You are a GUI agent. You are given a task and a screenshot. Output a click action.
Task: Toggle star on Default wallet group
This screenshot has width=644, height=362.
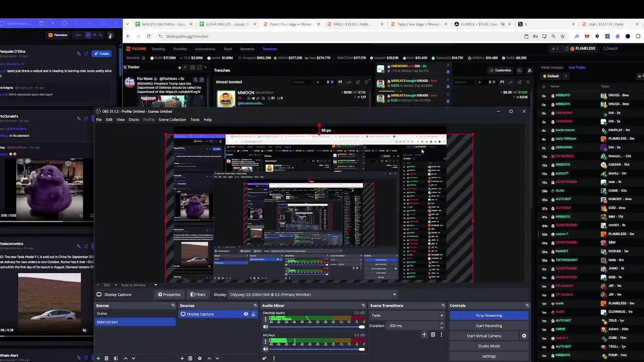pos(544,76)
